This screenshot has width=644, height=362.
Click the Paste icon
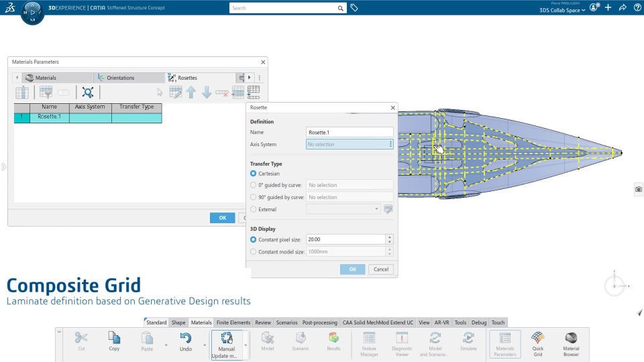tap(147, 341)
